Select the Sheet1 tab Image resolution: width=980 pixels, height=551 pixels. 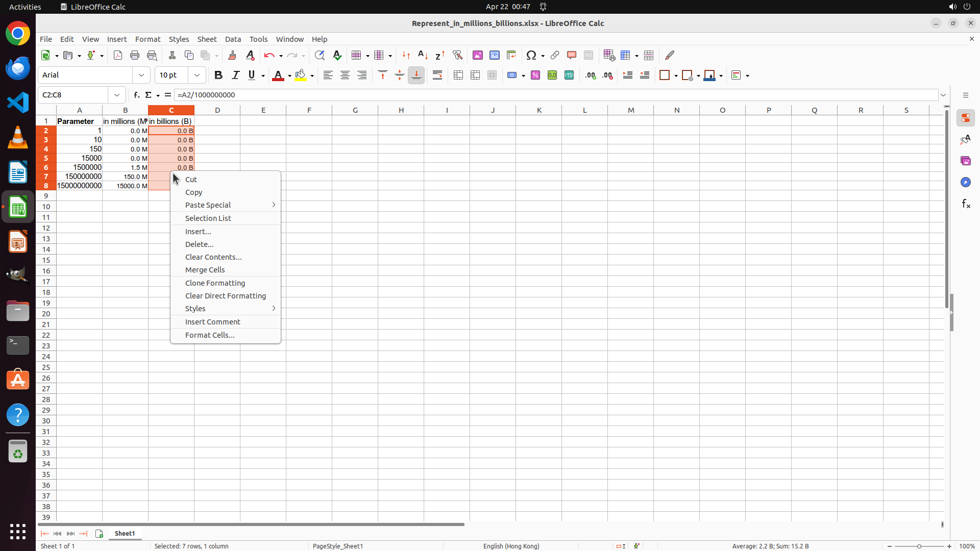click(x=125, y=533)
